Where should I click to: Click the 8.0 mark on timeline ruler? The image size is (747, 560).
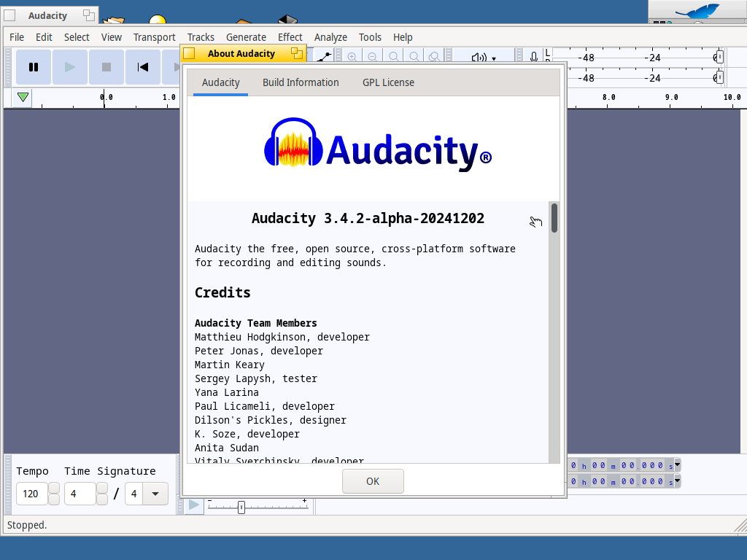click(x=609, y=97)
